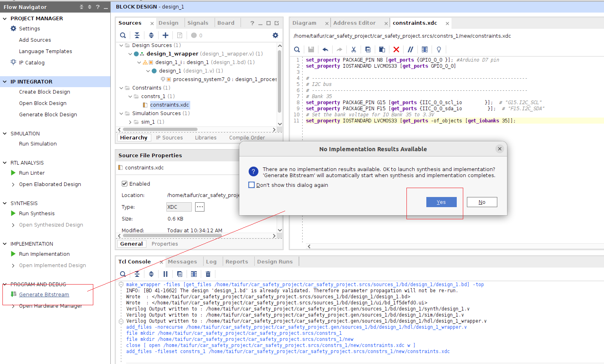The height and width of the screenshot is (364, 604).
Task: Cut selected text in the editor toolbar
Action: [x=354, y=49]
